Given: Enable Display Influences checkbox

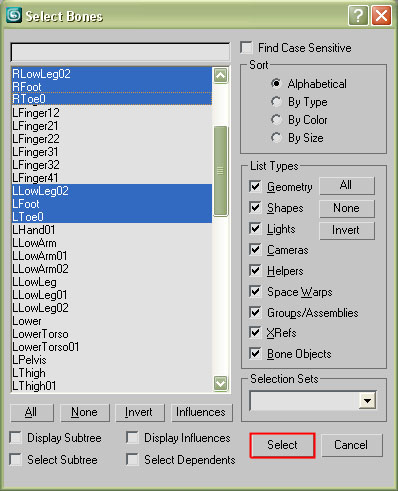Looking at the screenshot, I should 132,437.
